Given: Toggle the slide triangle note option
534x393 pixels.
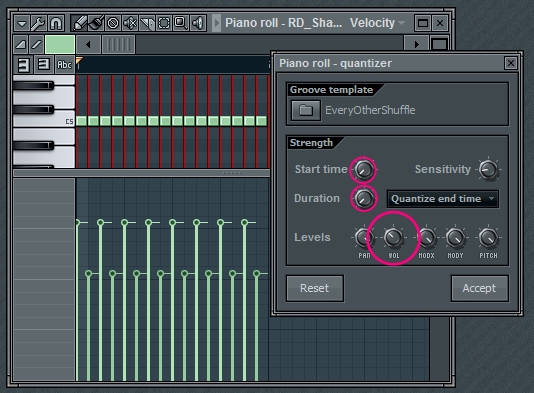Looking at the screenshot, I should 21,44.
